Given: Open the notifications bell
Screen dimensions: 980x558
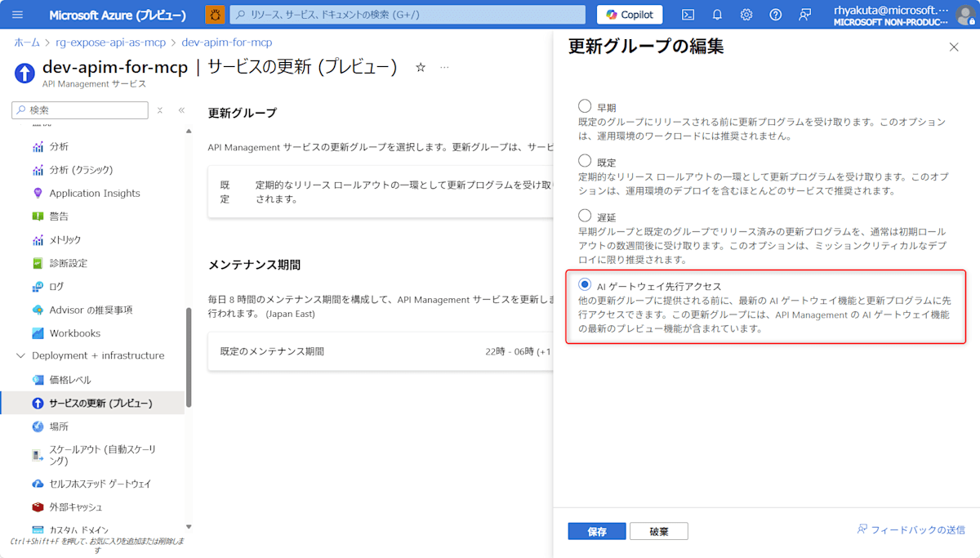Looking at the screenshot, I should [x=717, y=15].
